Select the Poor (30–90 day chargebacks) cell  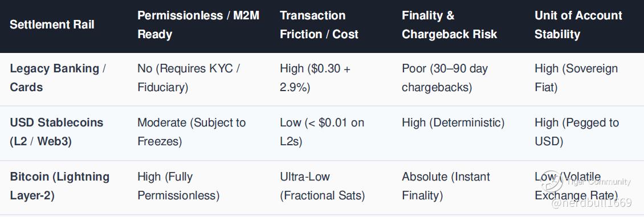[445, 77]
